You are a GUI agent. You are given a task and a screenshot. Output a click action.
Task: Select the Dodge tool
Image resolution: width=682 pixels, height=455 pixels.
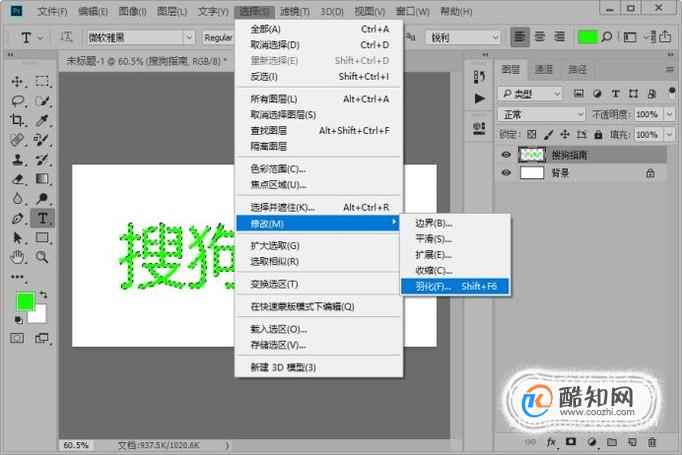[42, 198]
